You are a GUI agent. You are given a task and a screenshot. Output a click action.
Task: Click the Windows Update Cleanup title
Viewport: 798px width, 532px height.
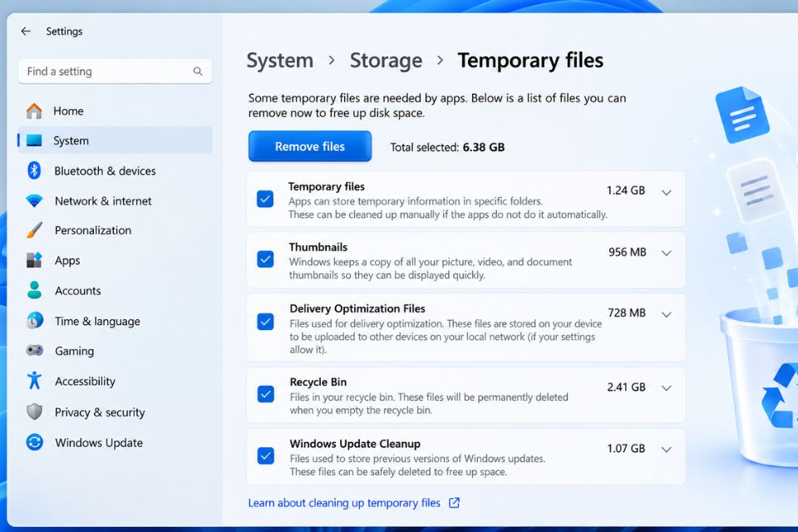[x=355, y=443]
